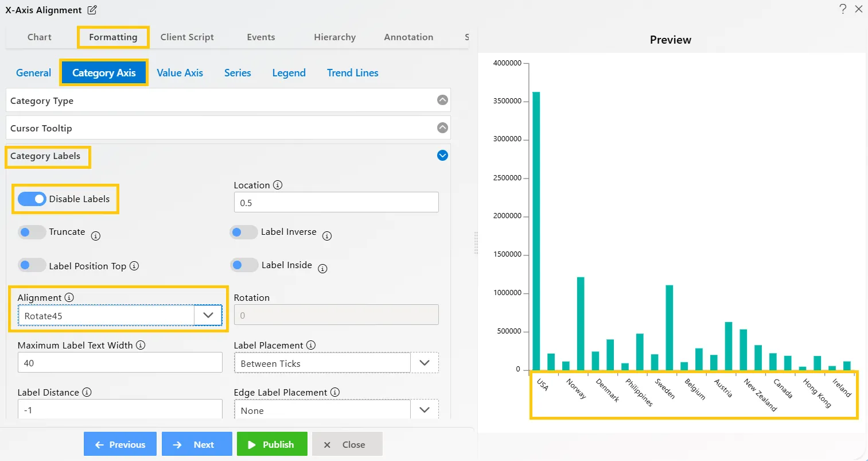Screen dimensions: 868x461
Task: Open the General formatting sub-tab
Action: pyautogui.click(x=33, y=73)
